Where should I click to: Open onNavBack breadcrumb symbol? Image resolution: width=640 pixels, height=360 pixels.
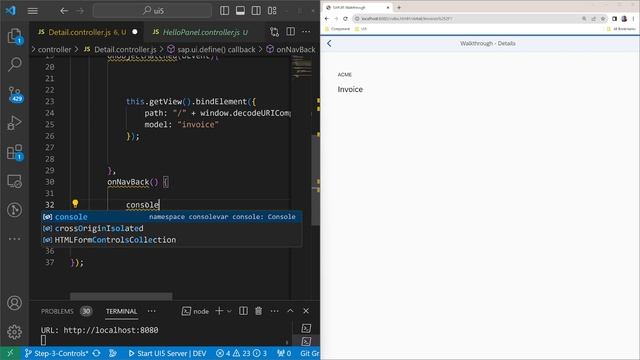pos(291,49)
